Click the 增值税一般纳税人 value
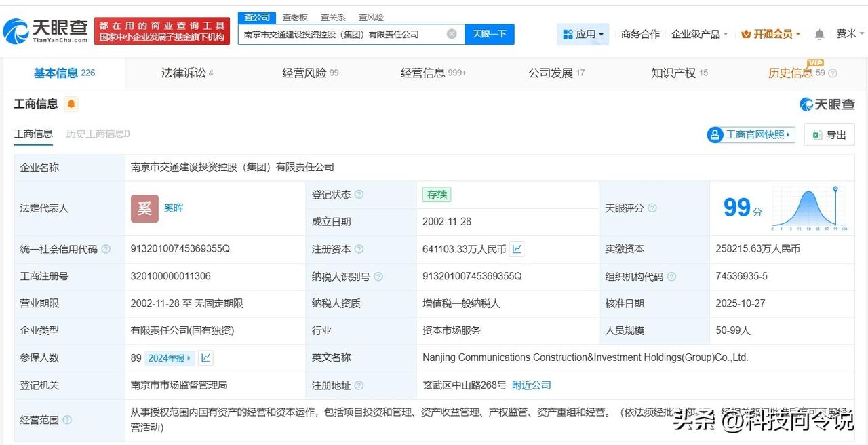 coord(461,303)
